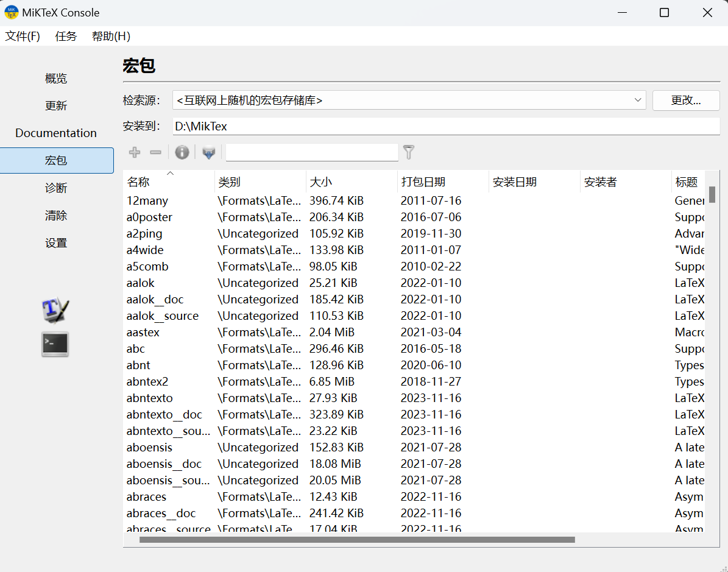Show package info via the info icon
The height and width of the screenshot is (572, 728).
click(x=182, y=152)
